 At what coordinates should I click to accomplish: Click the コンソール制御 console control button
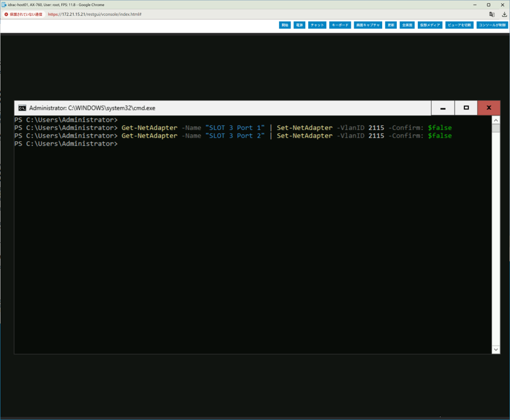492,25
